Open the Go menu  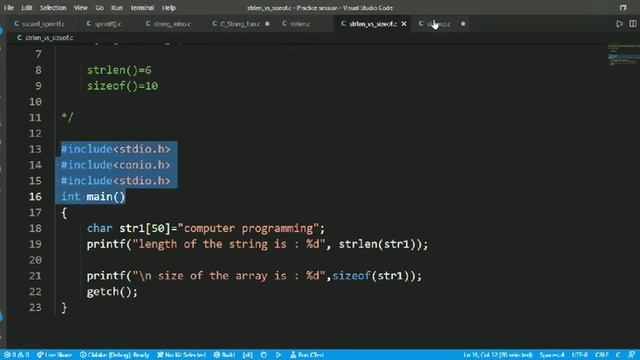(x=99, y=8)
